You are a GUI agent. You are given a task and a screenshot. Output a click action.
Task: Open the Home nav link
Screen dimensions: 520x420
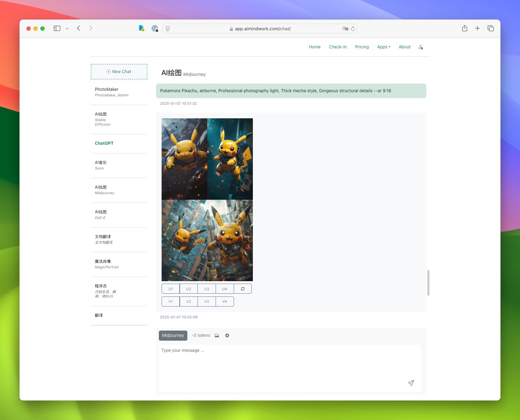point(315,47)
